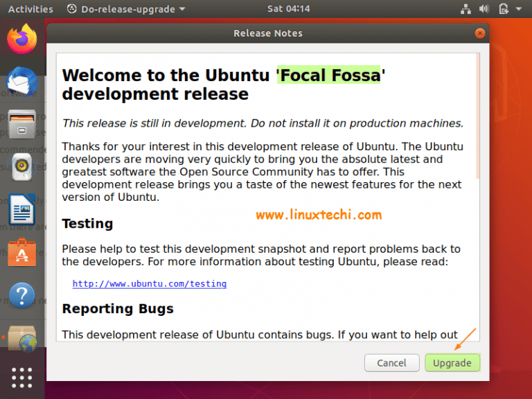Show Applications grid at dock bottom
532x399 pixels.
point(21,378)
